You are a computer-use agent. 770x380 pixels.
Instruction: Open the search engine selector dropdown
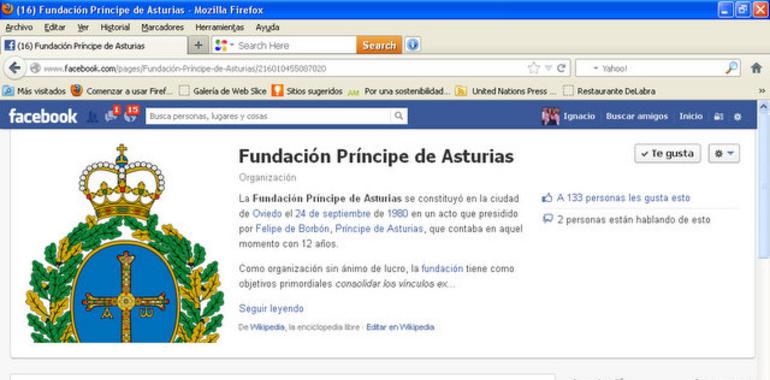coord(224,45)
